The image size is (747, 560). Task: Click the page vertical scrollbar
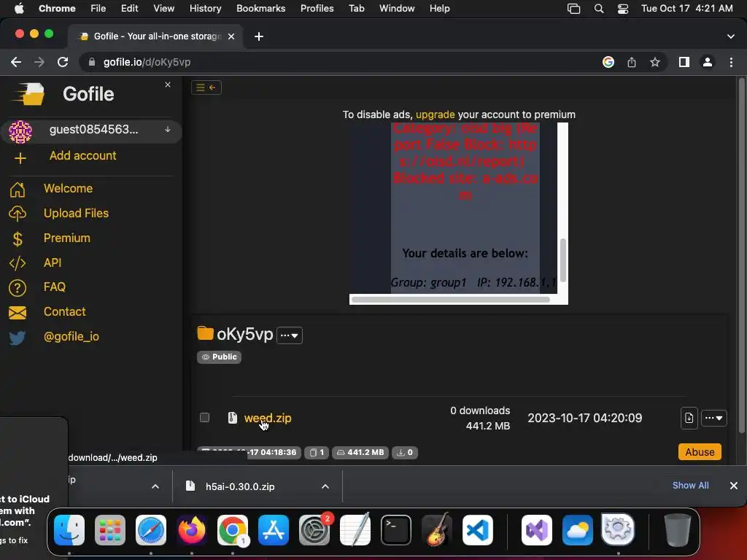741,254
